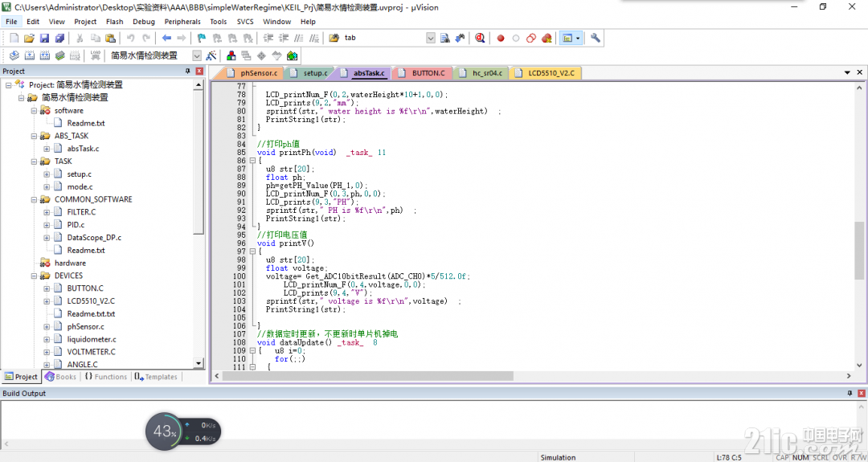This screenshot has height=462, width=868.
Task: Open Manage Project Items colored blocks icon
Action: coord(231,56)
